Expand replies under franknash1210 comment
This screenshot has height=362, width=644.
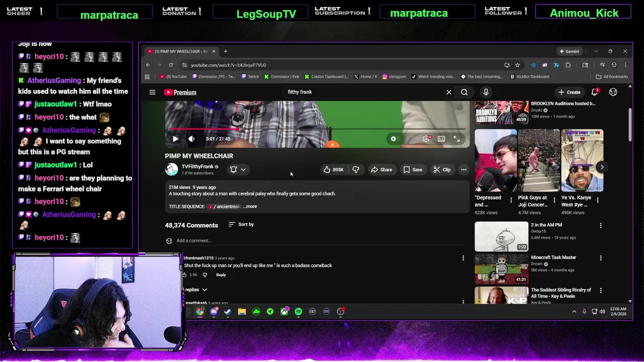point(195,290)
